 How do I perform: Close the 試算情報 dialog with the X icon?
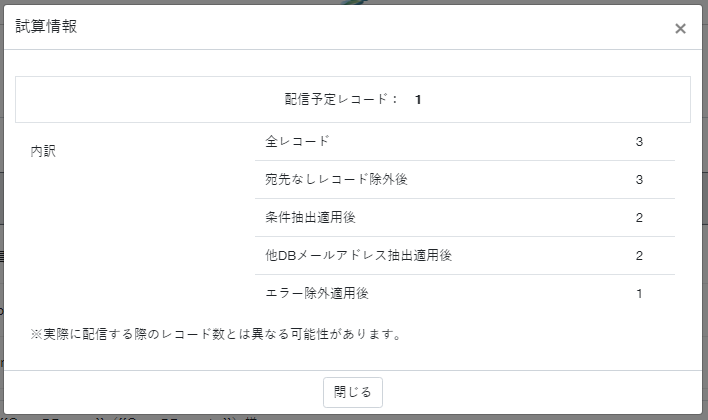(x=680, y=28)
